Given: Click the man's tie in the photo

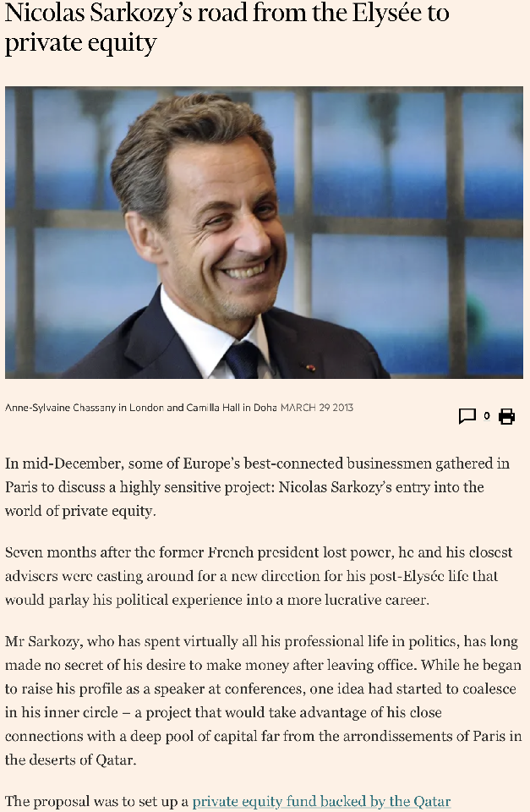Looking at the screenshot, I should 243,359.
